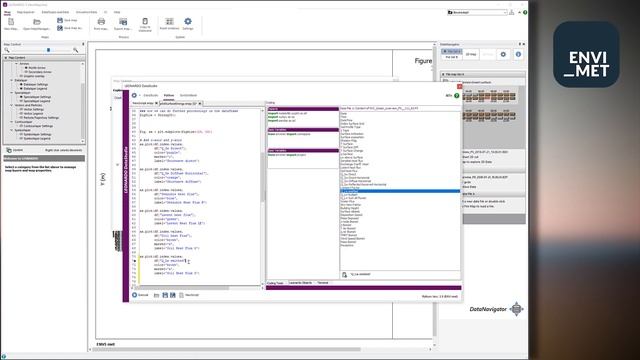Screen dimensions: 640x360
Task: Select the highlighted variable in the list
Action: [400, 191]
